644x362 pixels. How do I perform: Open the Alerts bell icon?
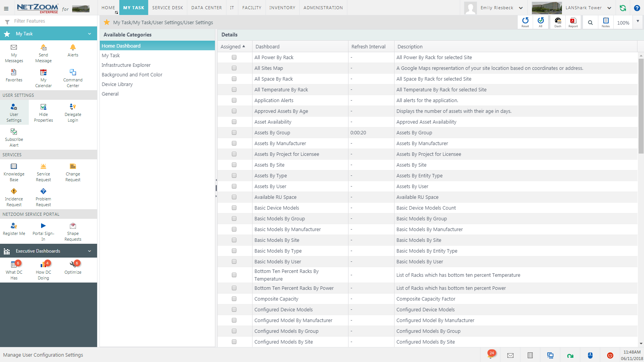73,48
